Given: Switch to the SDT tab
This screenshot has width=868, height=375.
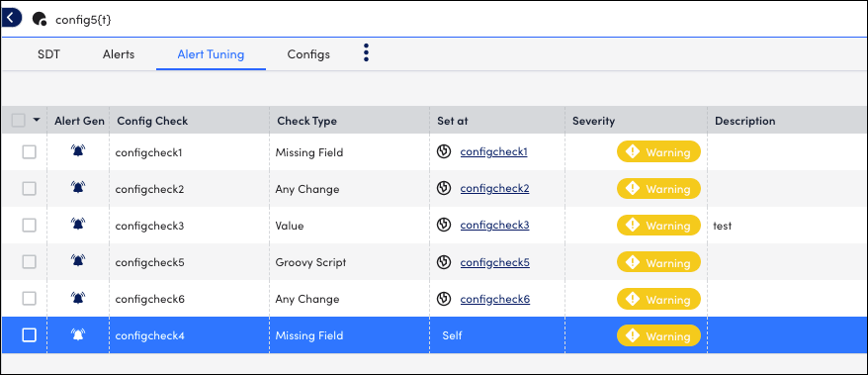Looking at the screenshot, I should [48, 54].
